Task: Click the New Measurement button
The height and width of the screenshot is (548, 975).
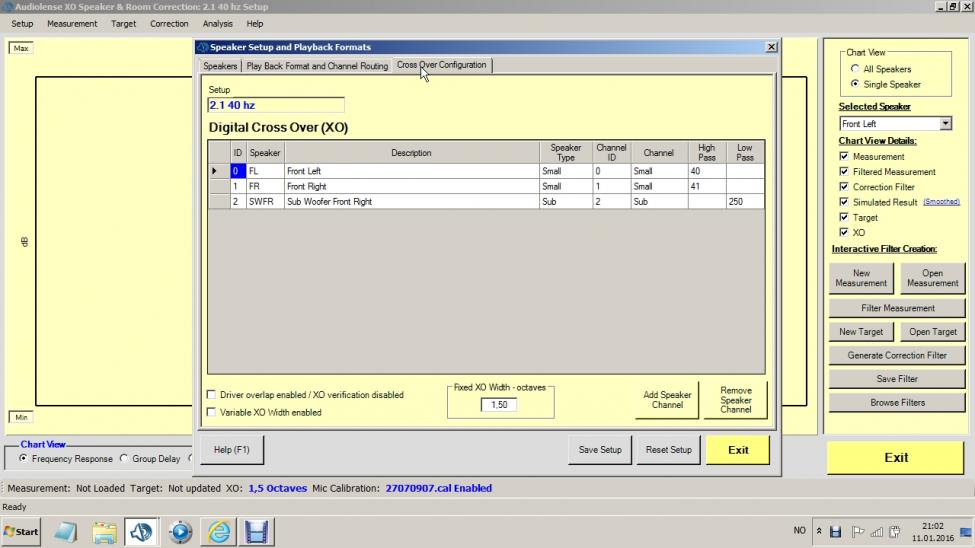Action: 861,278
